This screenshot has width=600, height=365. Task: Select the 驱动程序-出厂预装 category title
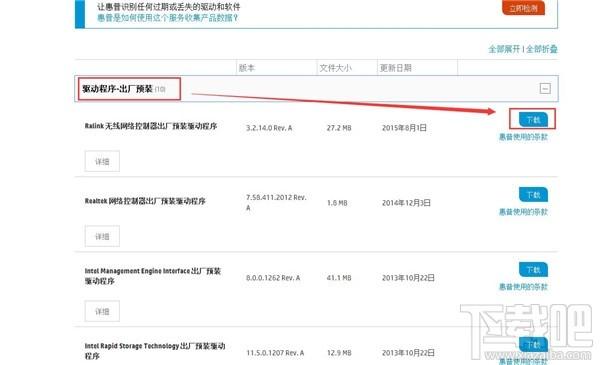117,89
